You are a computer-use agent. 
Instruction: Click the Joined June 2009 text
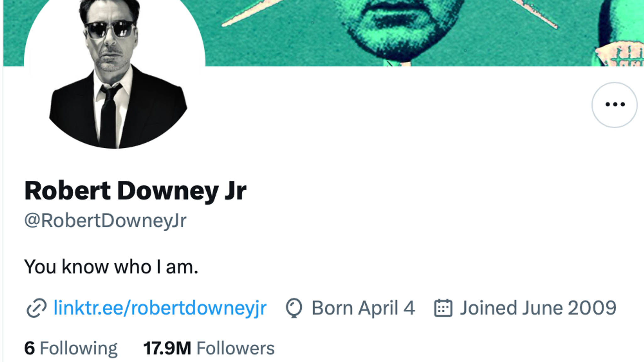click(x=538, y=308)
